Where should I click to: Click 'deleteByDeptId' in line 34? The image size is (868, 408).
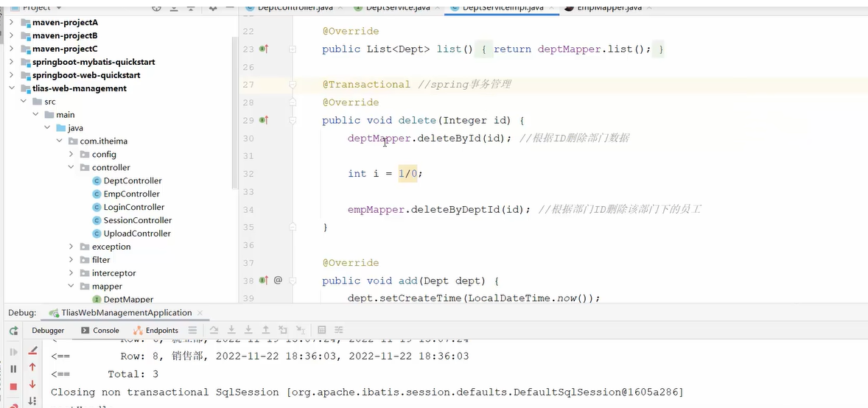click(x=455, y=209)
